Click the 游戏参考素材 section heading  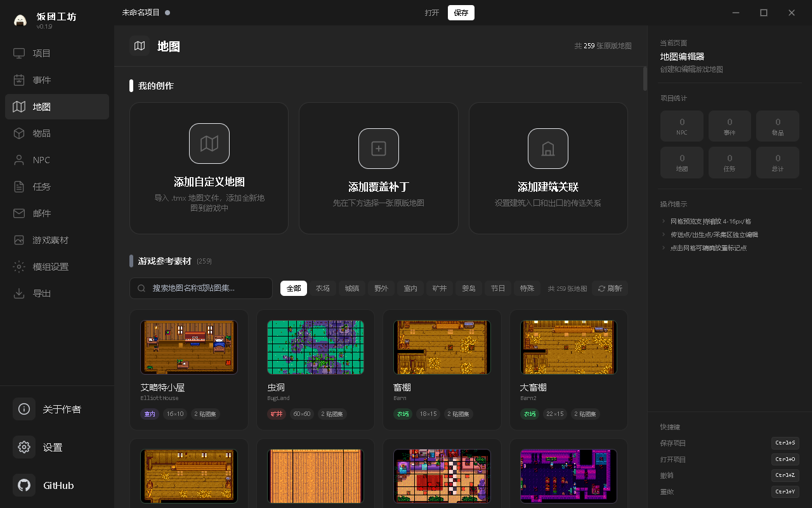pyautogui.click(x=165, y=261)
